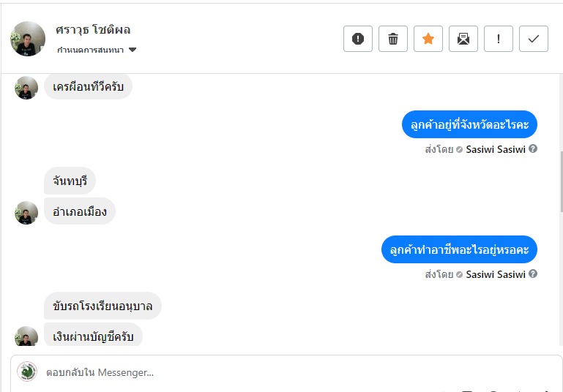Click help icon beside first Sasiwi Sasiwi

(x=533, y=148)
